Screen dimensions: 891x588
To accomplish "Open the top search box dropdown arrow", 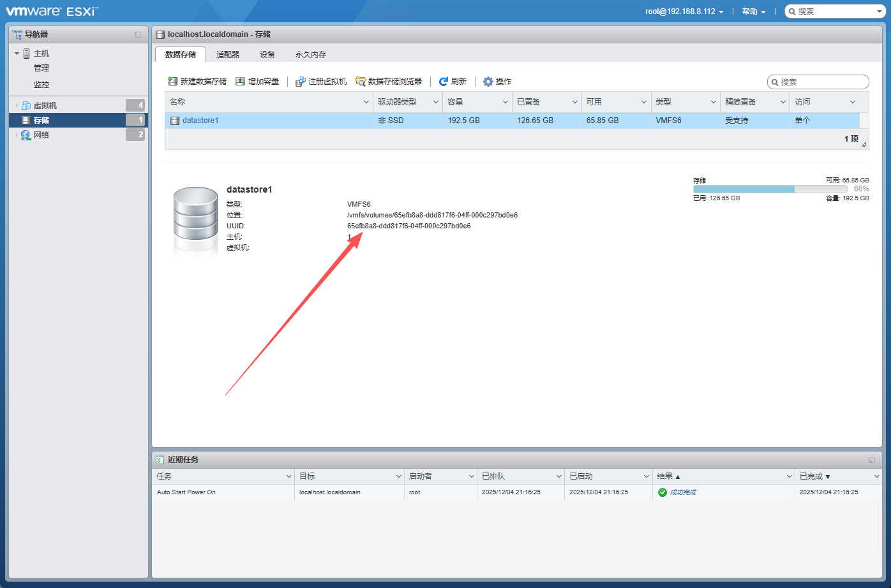I will tap(880, 11).
